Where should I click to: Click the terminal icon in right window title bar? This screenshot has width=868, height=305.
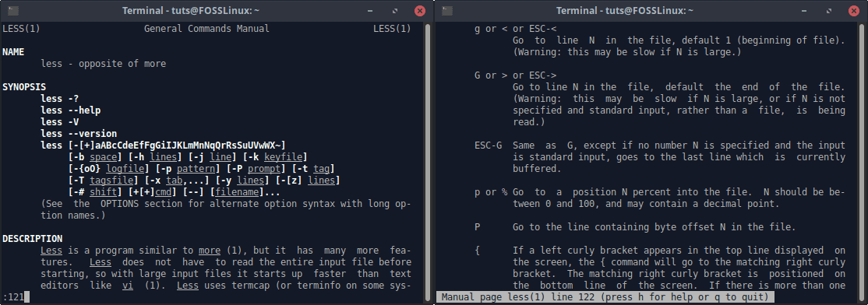click(x=447, y=10)
